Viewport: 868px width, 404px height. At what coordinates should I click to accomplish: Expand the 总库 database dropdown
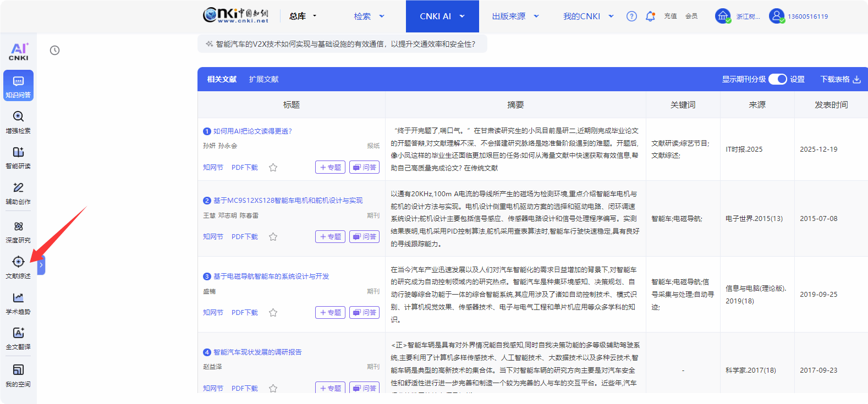pos(303,16)
